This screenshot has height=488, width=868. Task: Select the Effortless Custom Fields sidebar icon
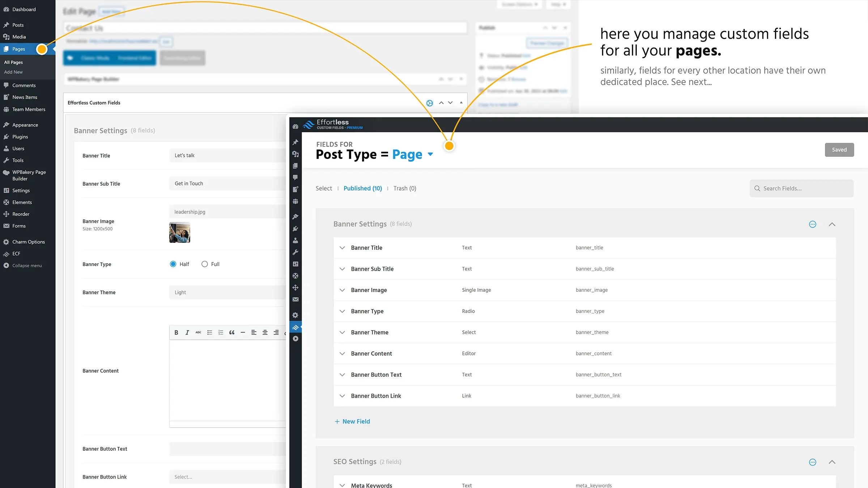[296, 327]
